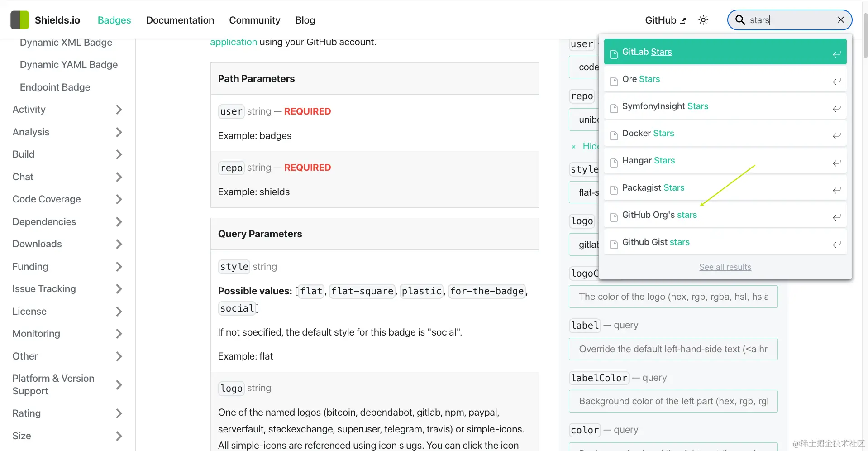Click the labelColor background color input field
Screen dimensions: 868x451
673,401
